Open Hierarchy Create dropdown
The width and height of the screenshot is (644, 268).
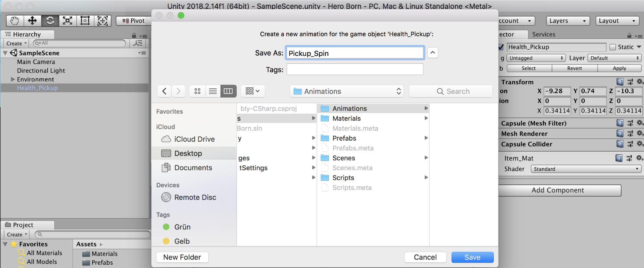(17, 43)
